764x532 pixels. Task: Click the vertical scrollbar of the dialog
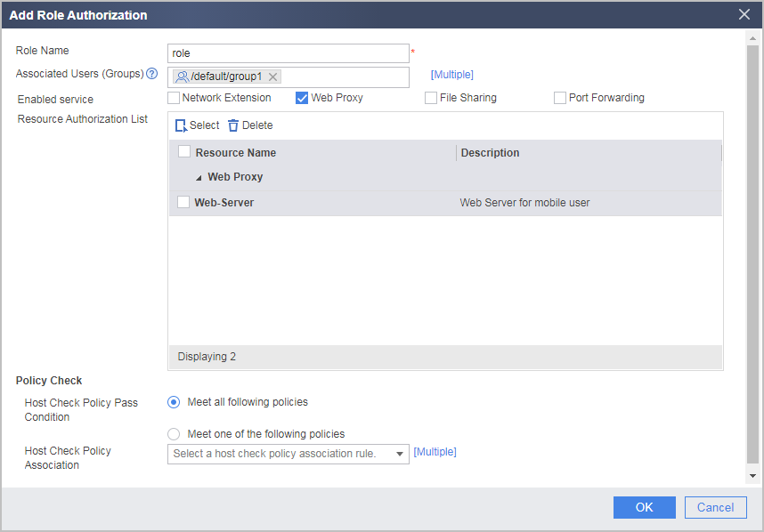pyautogui.click(x=752, y=254)
